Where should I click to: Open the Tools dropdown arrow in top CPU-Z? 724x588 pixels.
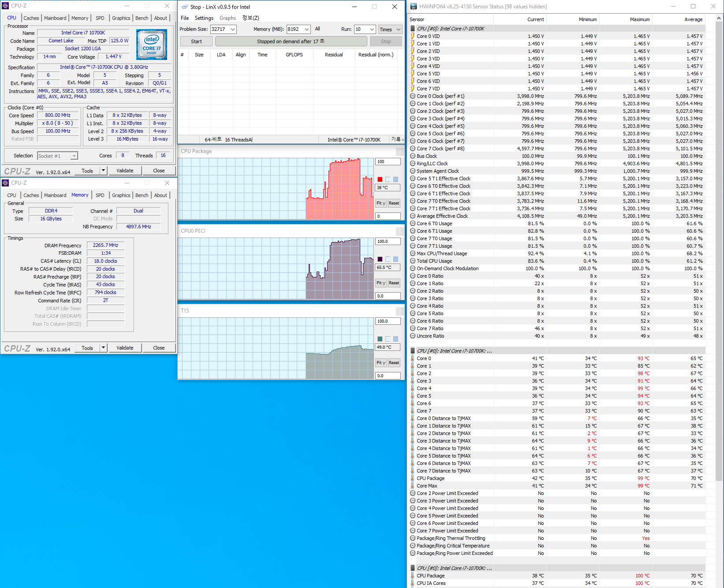(x=103, y=171)
